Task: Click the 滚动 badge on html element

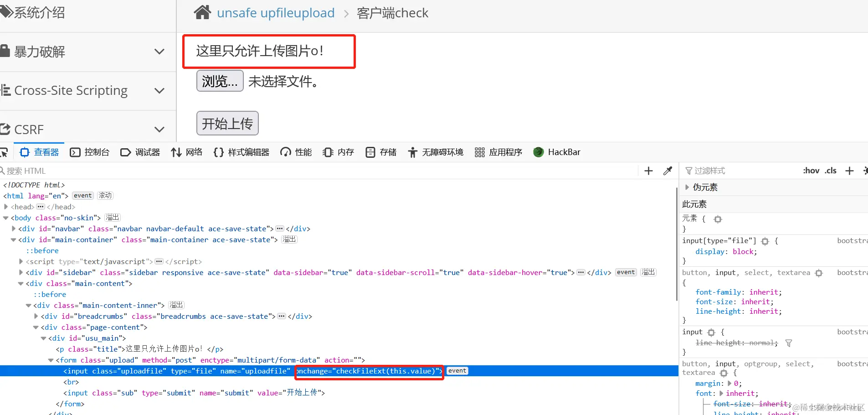Action: point(105,196)
